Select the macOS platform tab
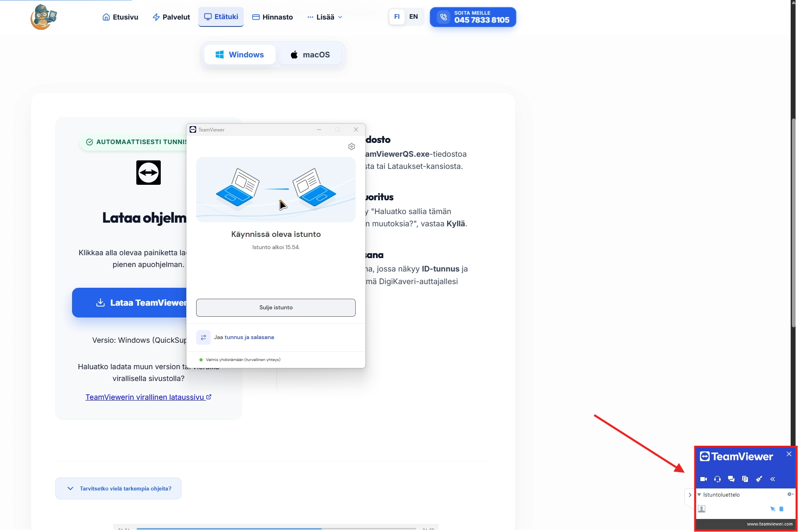This screenshot has width=798, height=532. (310, 55)
